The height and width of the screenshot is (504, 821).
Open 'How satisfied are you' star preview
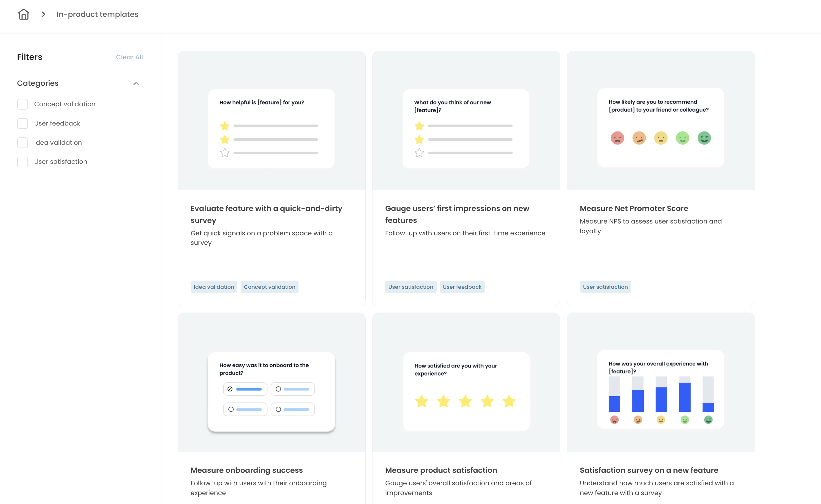(466, 392)
